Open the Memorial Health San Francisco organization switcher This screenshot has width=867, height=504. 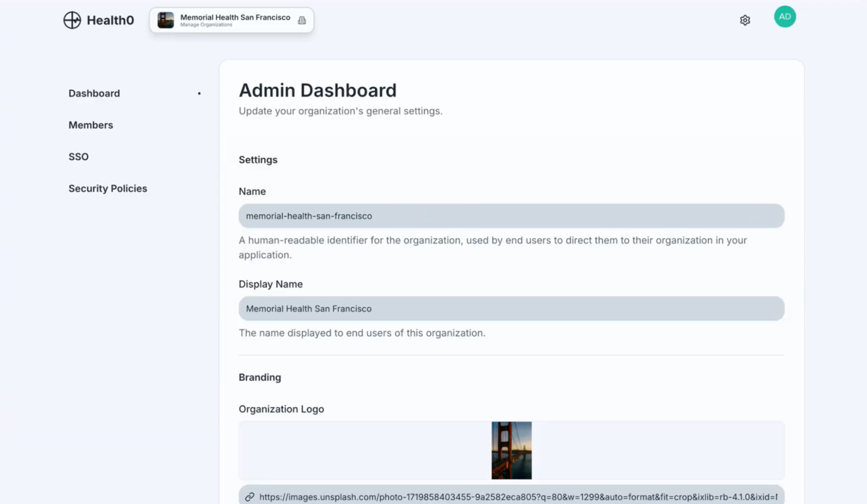(231, 20)
